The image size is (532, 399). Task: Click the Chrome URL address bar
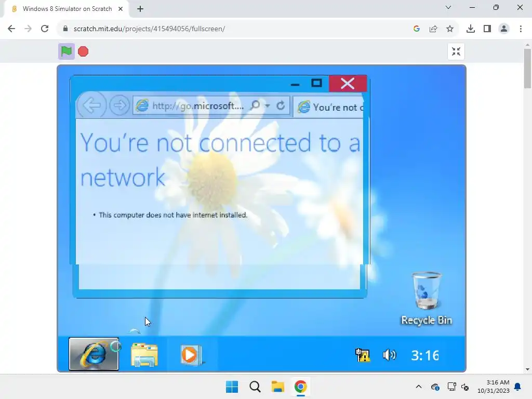point(234,29)
